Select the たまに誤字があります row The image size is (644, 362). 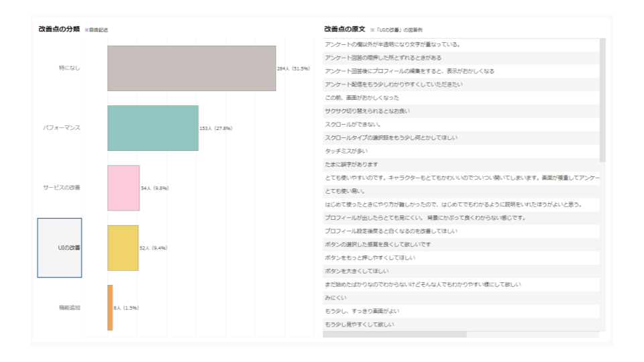[x=352, y=165]
